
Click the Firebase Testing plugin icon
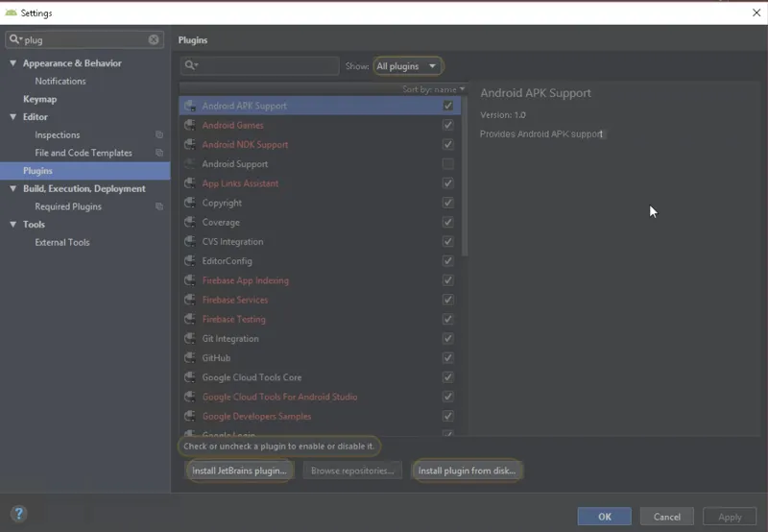[x=190, y=319]
